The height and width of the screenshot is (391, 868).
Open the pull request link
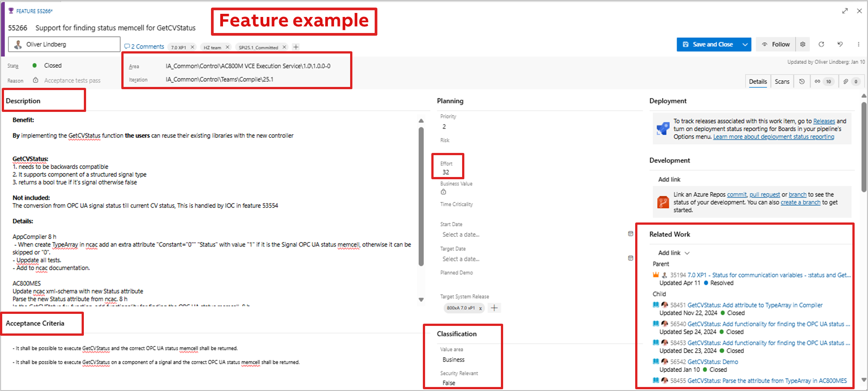point(765,195)
